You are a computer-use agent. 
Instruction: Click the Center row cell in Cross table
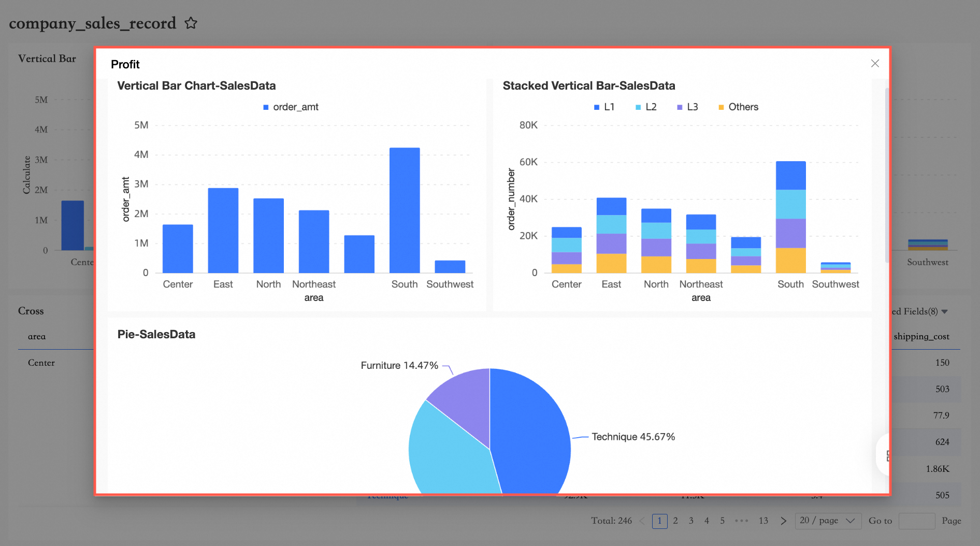coord(41,363)
